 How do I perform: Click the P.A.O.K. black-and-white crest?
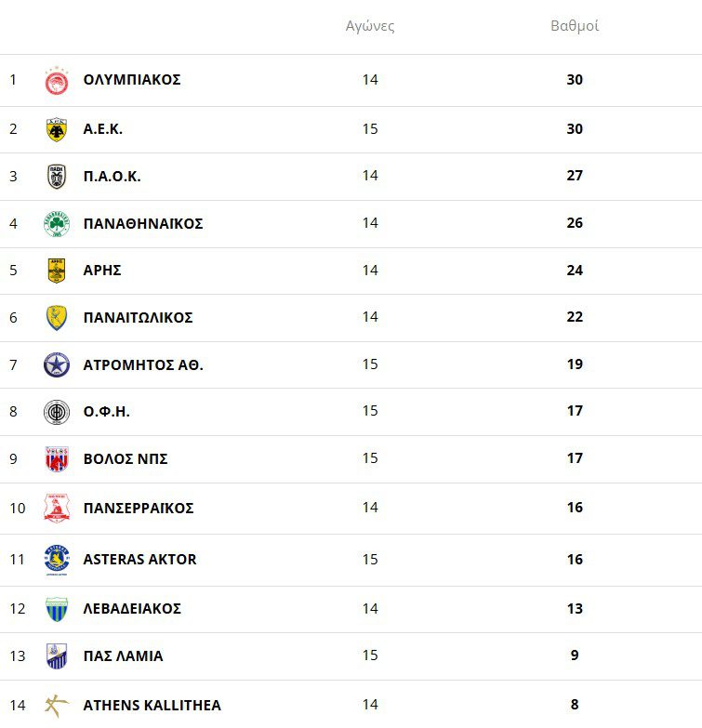pyautogui.click(x=57, y=177)
